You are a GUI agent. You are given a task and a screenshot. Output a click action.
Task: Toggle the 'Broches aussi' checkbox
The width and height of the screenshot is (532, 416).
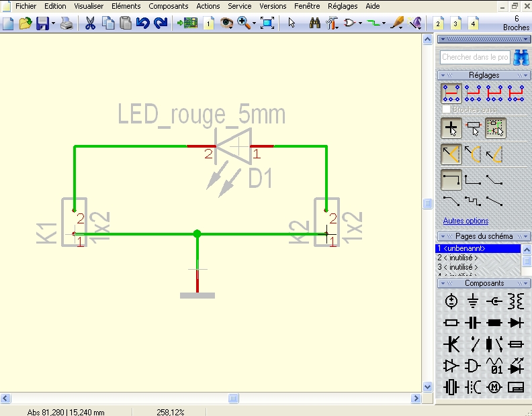447,109
